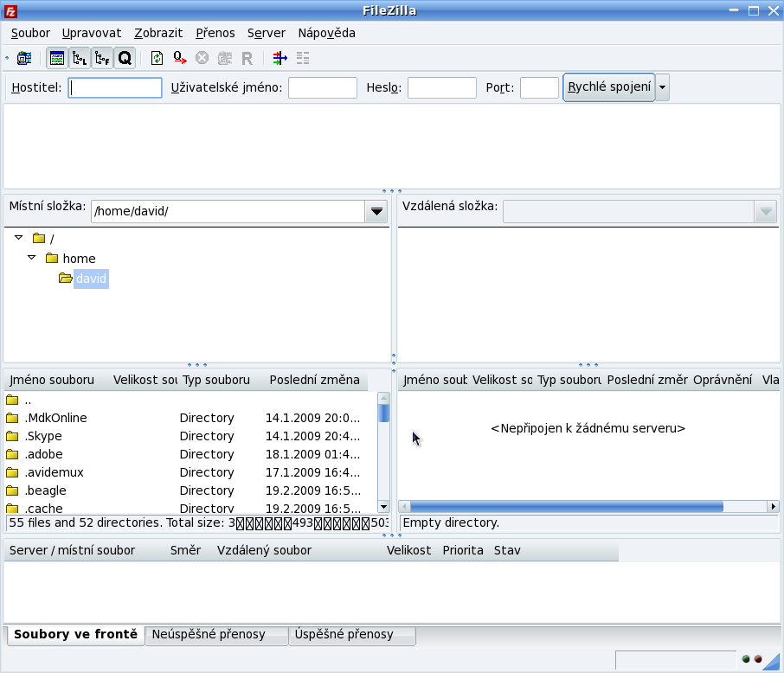
Task: Click the red activity indicator light
Action: [758, 659]
